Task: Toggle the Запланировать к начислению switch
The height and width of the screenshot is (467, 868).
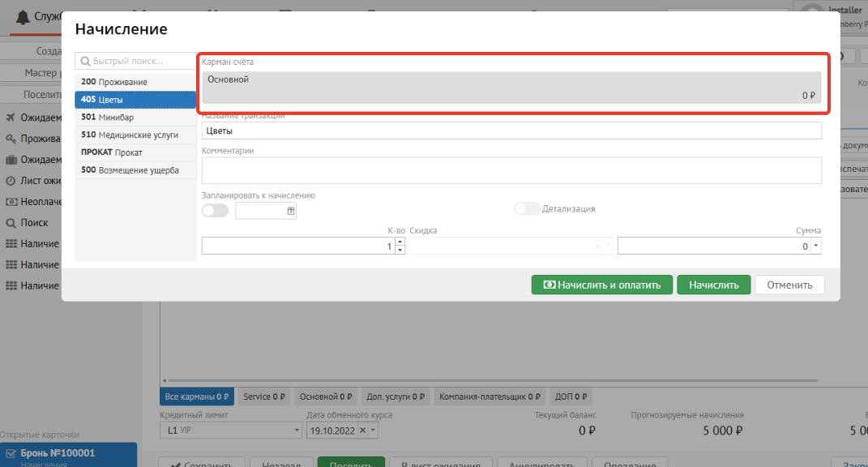Action: click(x=215, y=211)
